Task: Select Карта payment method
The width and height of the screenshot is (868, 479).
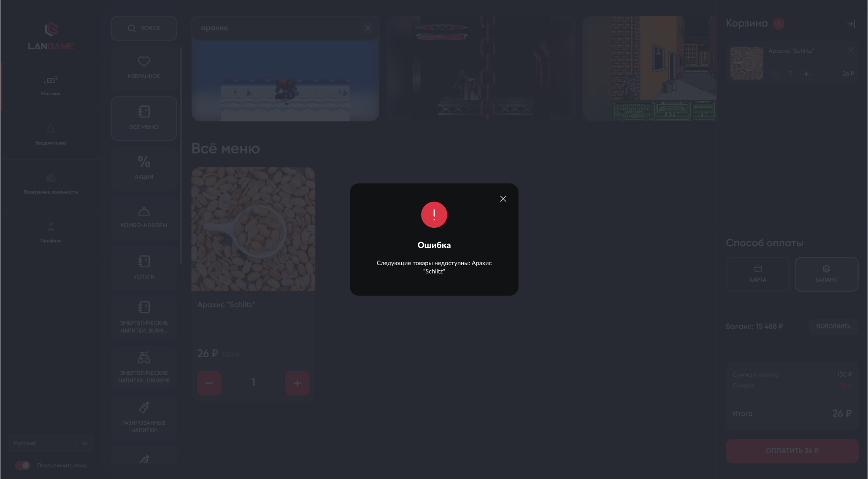Action: (757, 274)
